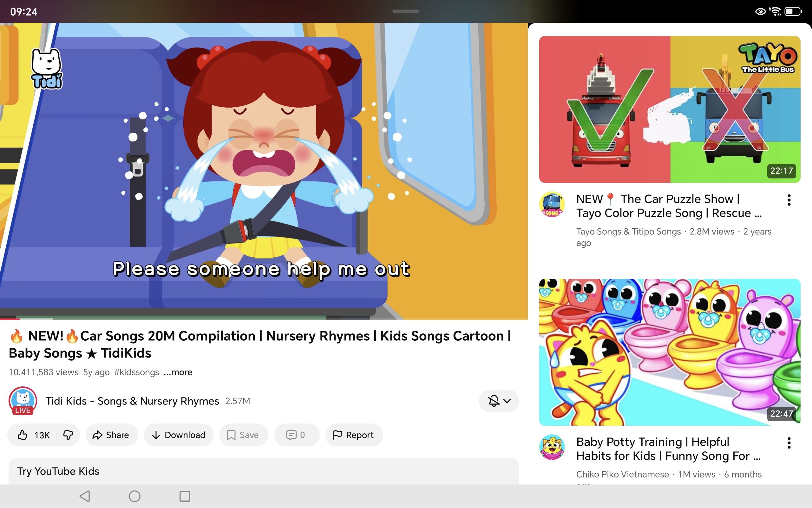Viewport: 812px width, 508px height.
Task: Open more options for Car Puzzle Show video
Action: [x=789, y=200]
